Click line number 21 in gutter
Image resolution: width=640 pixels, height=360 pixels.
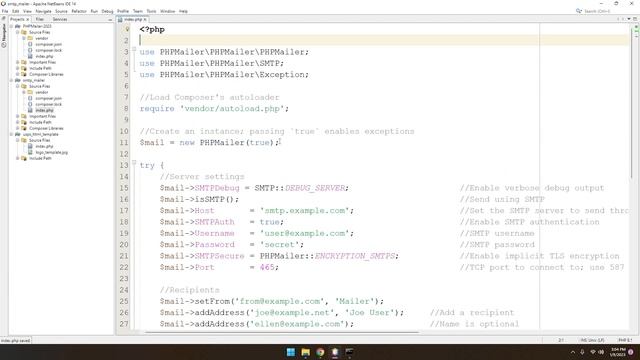[124, 256]
